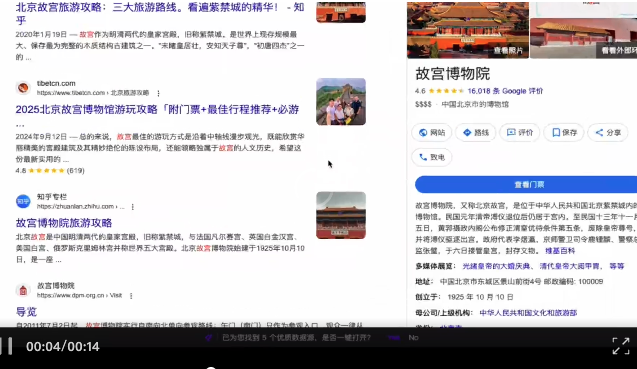The width and height of the screenshot is (637, 369).
Task: Open the 查看照片 photos image
Action: (x=468, y=30)
